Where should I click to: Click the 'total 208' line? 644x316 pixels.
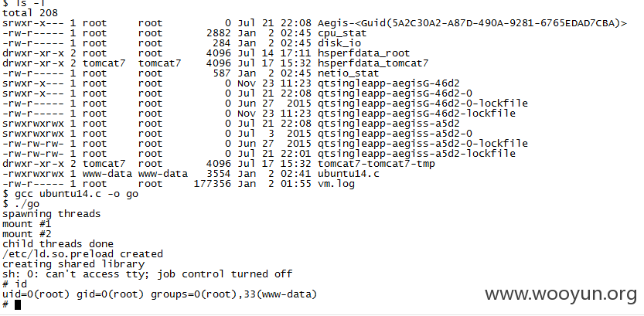(x=30, y=13)
